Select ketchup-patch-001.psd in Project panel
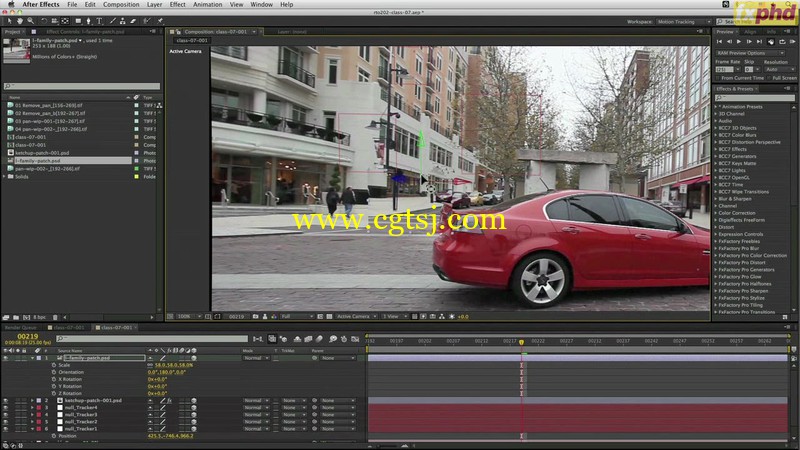800x450 pixels. pos(42,153)
